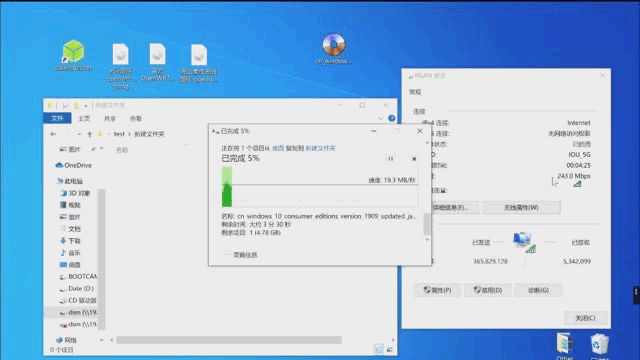Select OneDrive in the navigation pane

(x=73, y=165)
